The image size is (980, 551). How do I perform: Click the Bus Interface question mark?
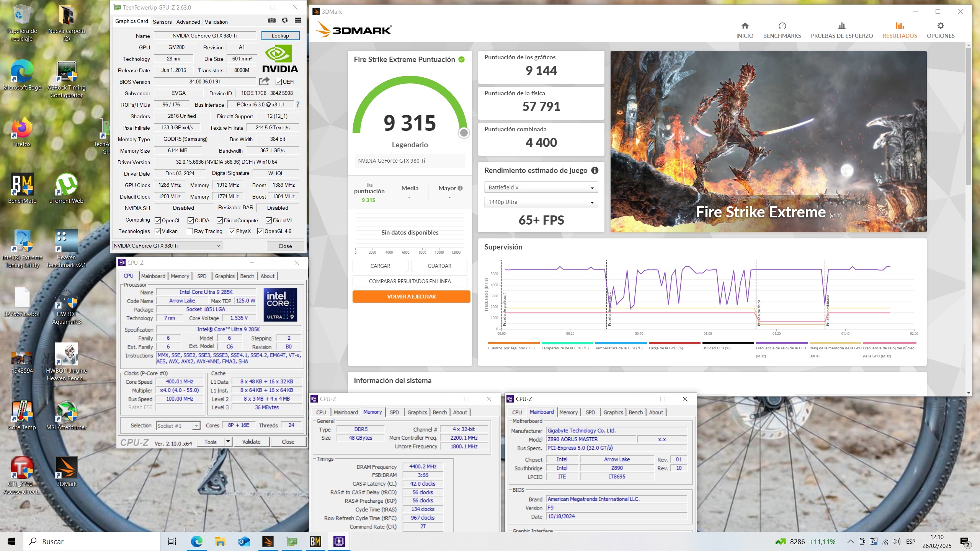point(298,104)
